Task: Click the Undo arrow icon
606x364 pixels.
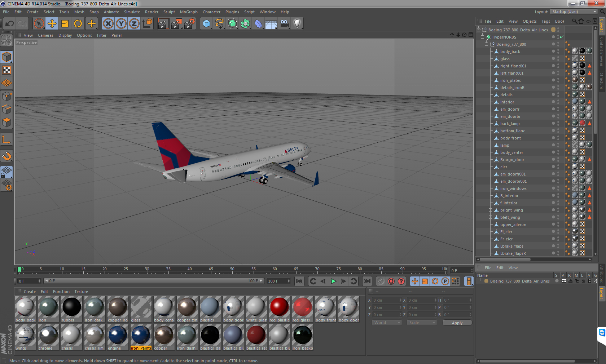Action: tap(10, 24)
